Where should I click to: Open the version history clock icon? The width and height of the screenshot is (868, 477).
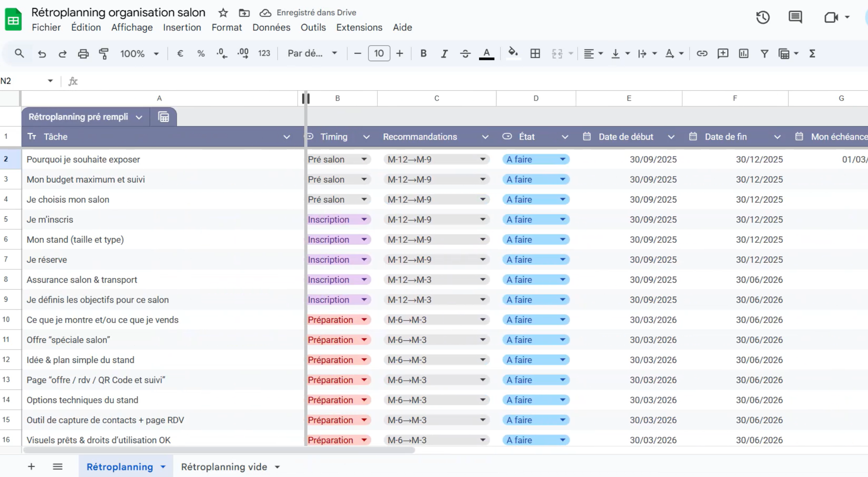pos(763,17)
